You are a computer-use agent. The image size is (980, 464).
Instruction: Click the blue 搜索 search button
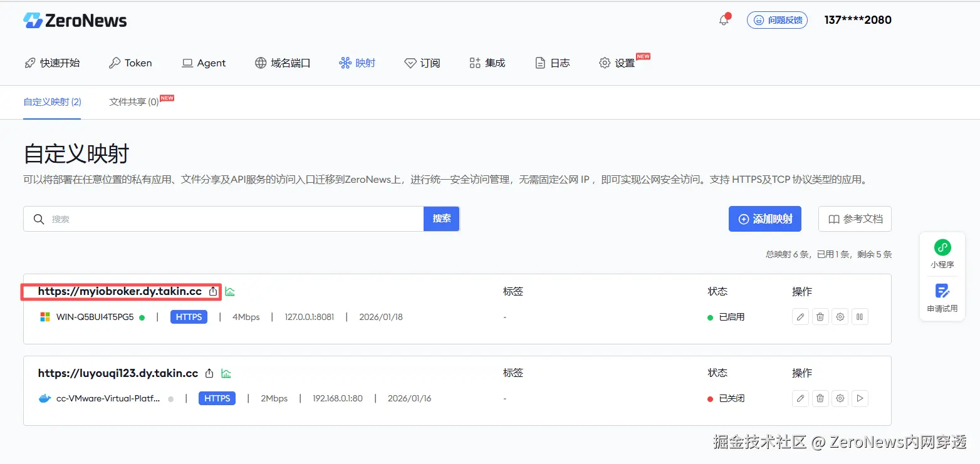(x=442, y=219)
